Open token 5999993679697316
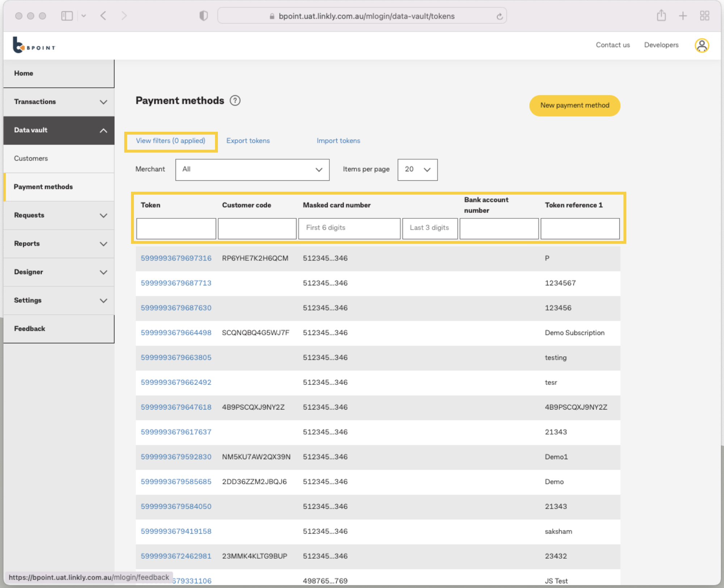The height and width of the screenshot is (588, 724). coord(176,258)
